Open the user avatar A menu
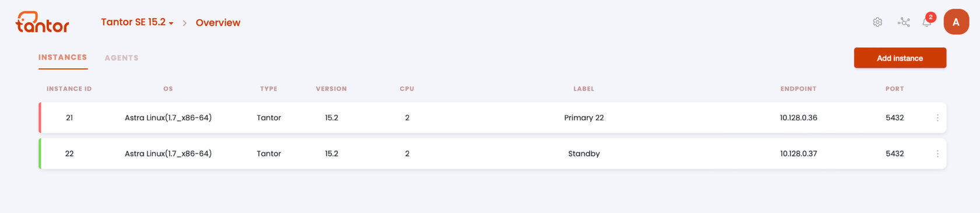Image resolution: width=980 pixels, height=213 pixels. (x=956, y=22)
